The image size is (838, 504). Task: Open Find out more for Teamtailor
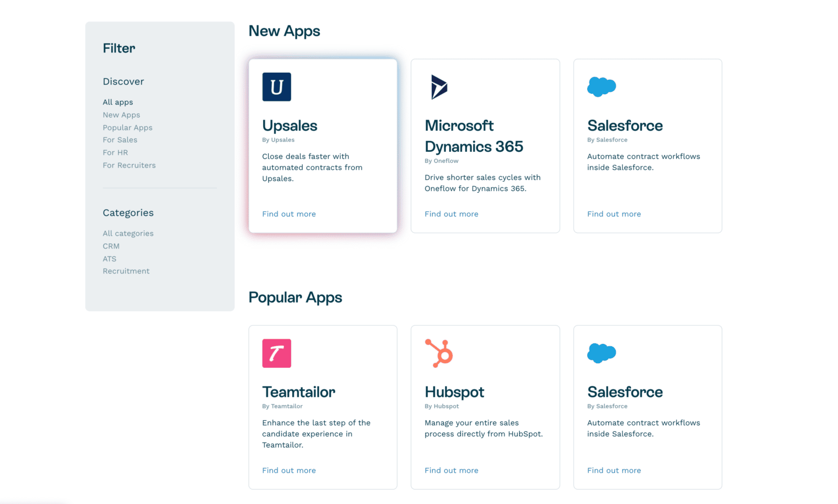pos(289,470)
